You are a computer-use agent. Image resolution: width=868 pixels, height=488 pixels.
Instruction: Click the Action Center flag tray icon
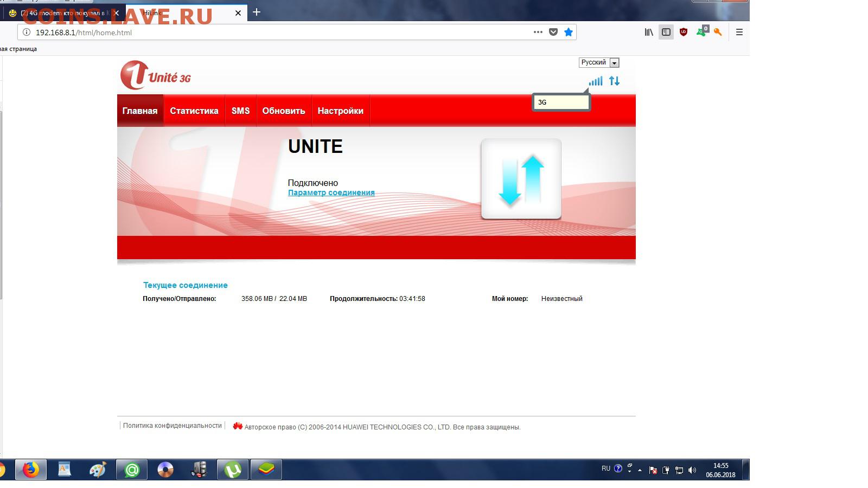click(653, 470)
